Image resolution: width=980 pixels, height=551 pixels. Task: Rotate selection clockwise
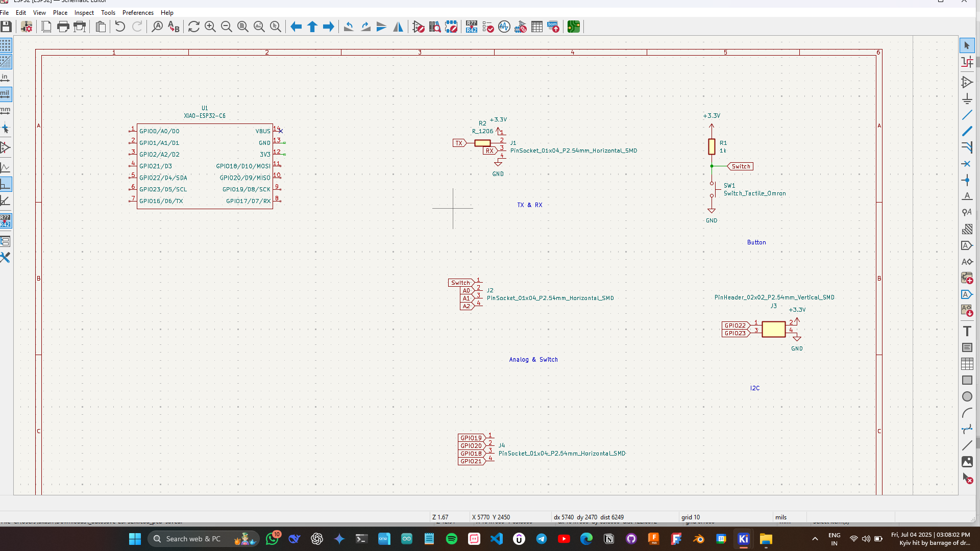365,27
